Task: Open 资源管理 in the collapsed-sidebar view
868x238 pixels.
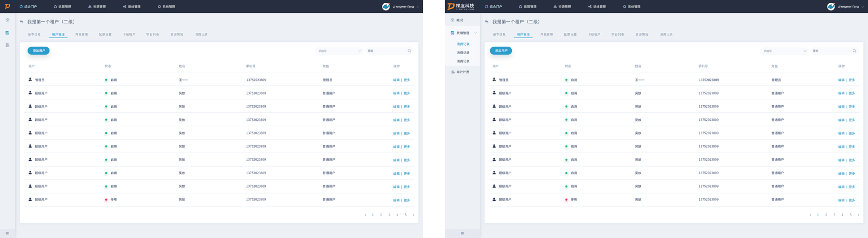Action: 97,7
